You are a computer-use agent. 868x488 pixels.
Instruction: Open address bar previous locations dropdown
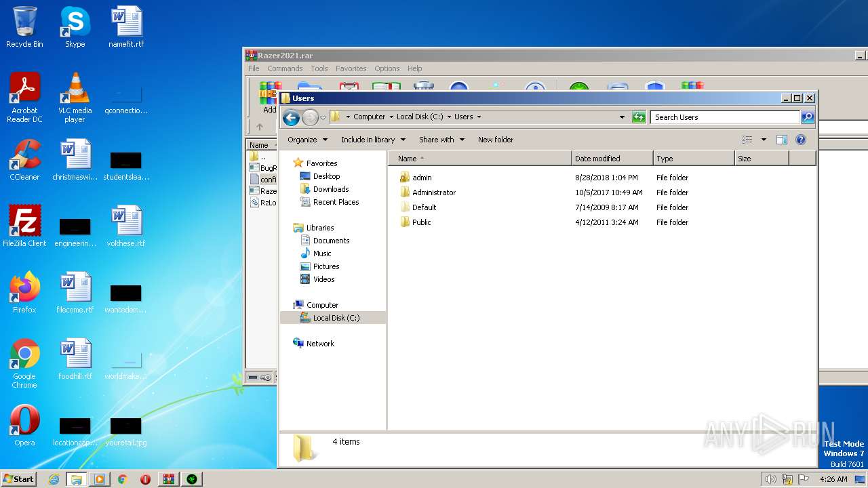[x=622, y=117]
